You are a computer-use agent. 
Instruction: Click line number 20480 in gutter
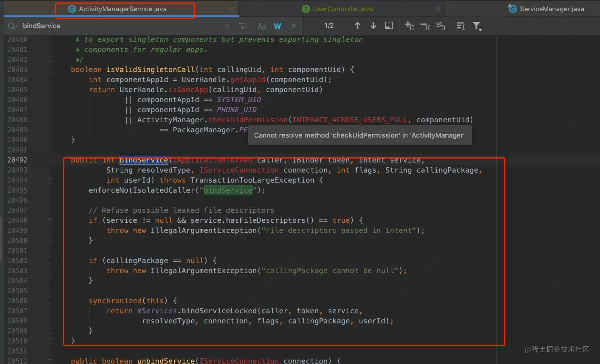pos(17,39)
